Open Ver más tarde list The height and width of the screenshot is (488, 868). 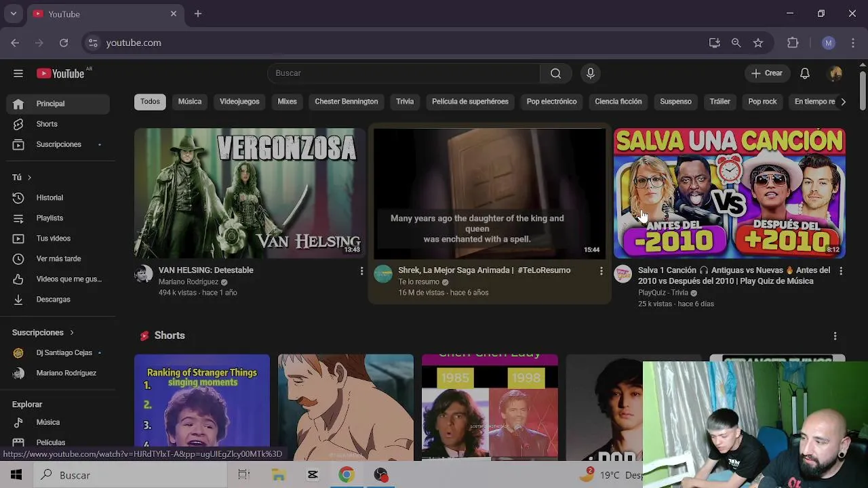click(x=58, y=259)
